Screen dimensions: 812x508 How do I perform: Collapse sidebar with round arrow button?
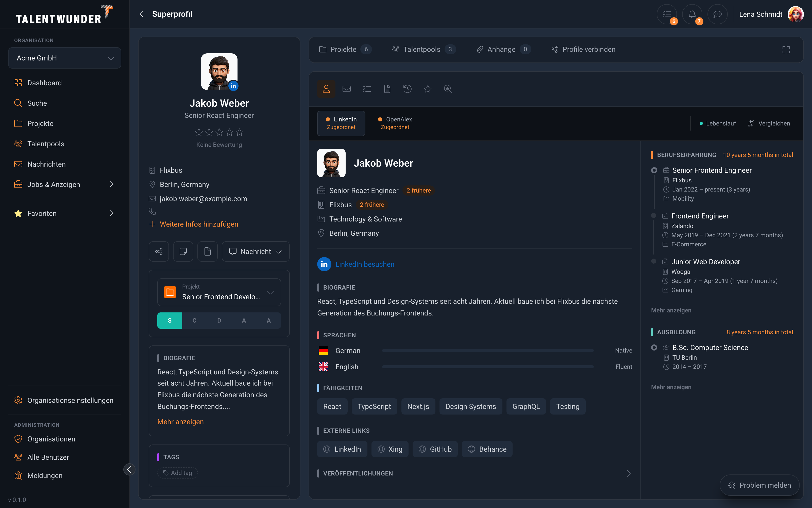click(129, 469)
